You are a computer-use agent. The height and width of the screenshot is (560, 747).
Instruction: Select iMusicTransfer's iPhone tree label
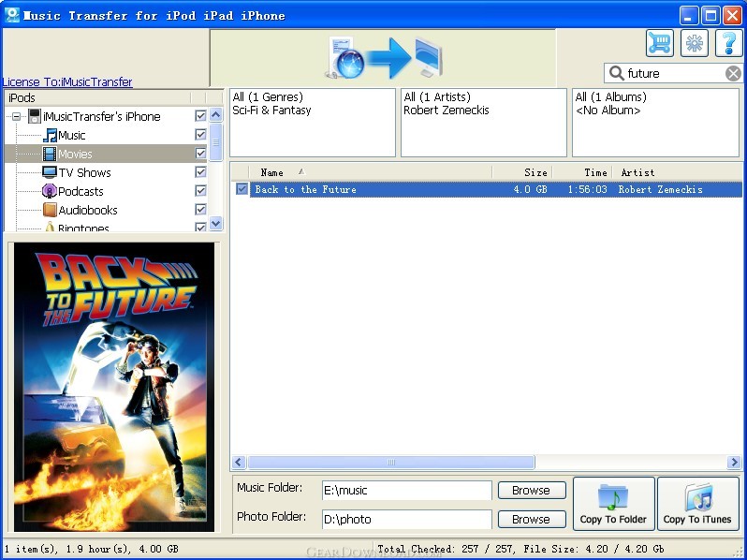(x=101, y=116)
